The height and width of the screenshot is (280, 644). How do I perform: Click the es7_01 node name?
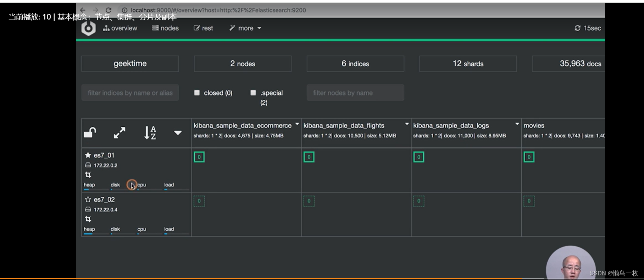pos(104,155)
